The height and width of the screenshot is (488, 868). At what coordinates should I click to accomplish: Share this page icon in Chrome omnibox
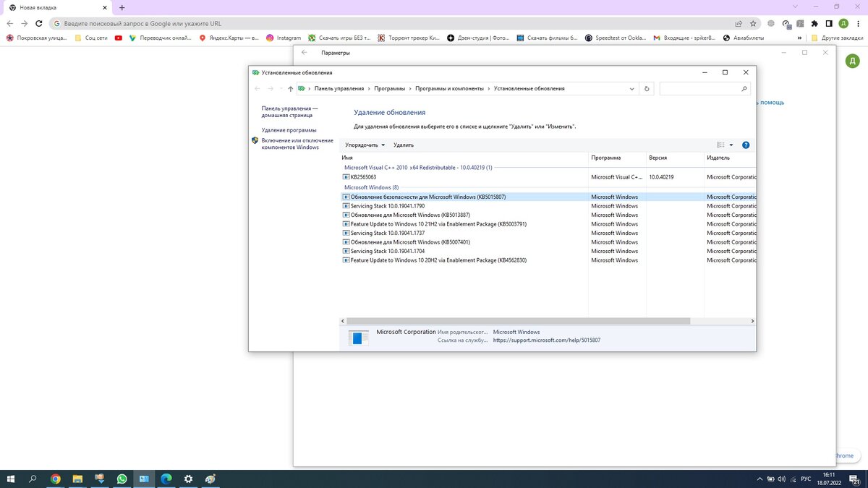[x=739, y=23]
